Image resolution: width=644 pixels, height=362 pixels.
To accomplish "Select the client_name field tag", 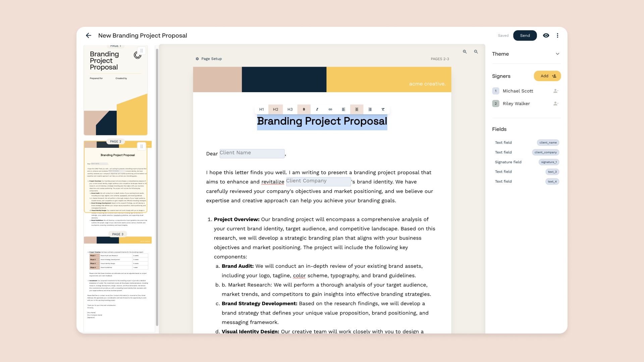I will click(x=548, y=142).
